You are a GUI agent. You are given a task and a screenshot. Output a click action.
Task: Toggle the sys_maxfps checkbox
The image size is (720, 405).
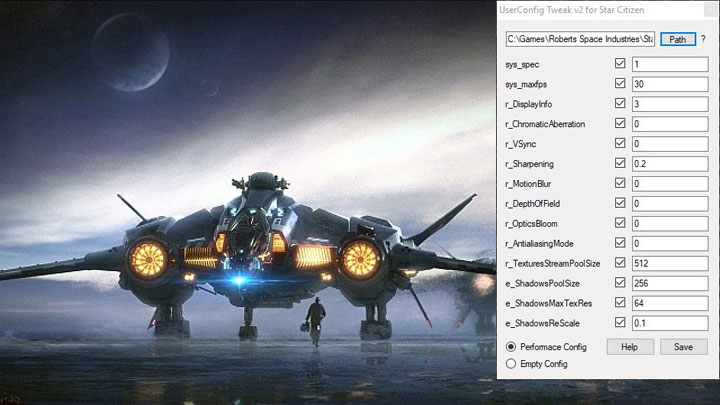click(620, 83)
